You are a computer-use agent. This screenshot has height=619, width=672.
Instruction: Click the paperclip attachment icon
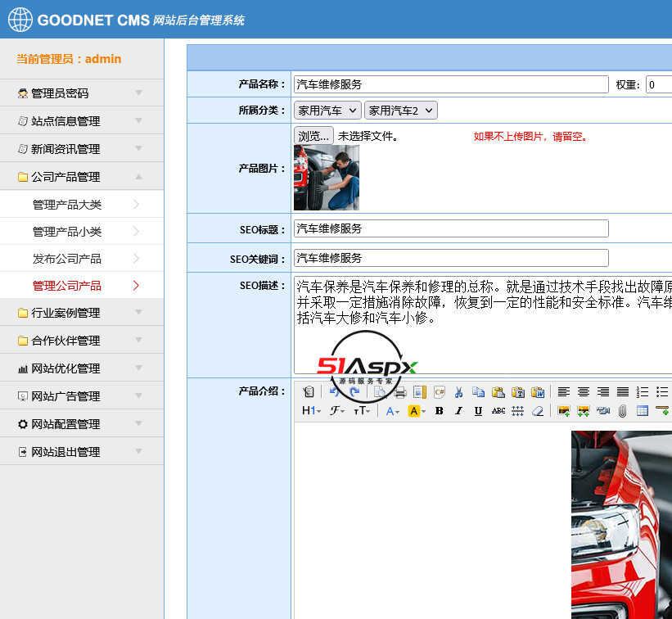click(x=622, y=412)
